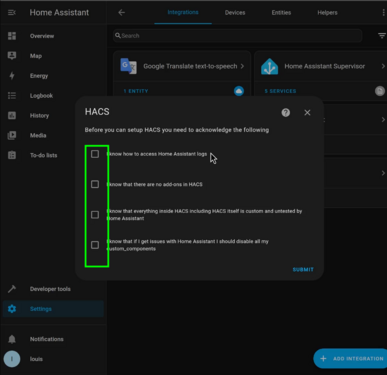Close the HACS dialog
Image resolution: width=387 pixels, height=375 pixels.
click(x=307, y=113)
